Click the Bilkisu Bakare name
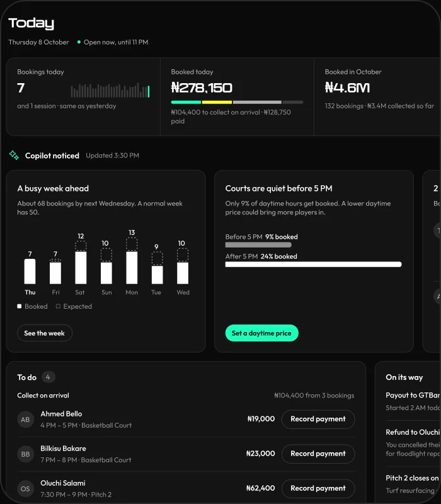This screenshot has height=504, width=441. (64, 449)
